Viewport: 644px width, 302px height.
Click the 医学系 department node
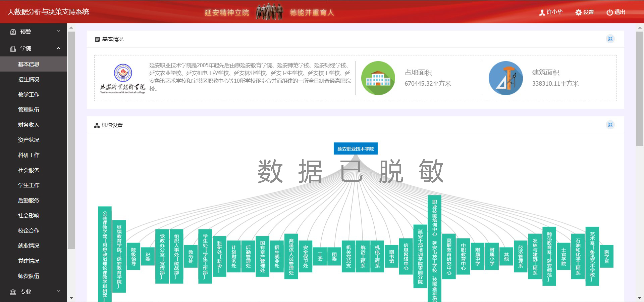point(606,257)
